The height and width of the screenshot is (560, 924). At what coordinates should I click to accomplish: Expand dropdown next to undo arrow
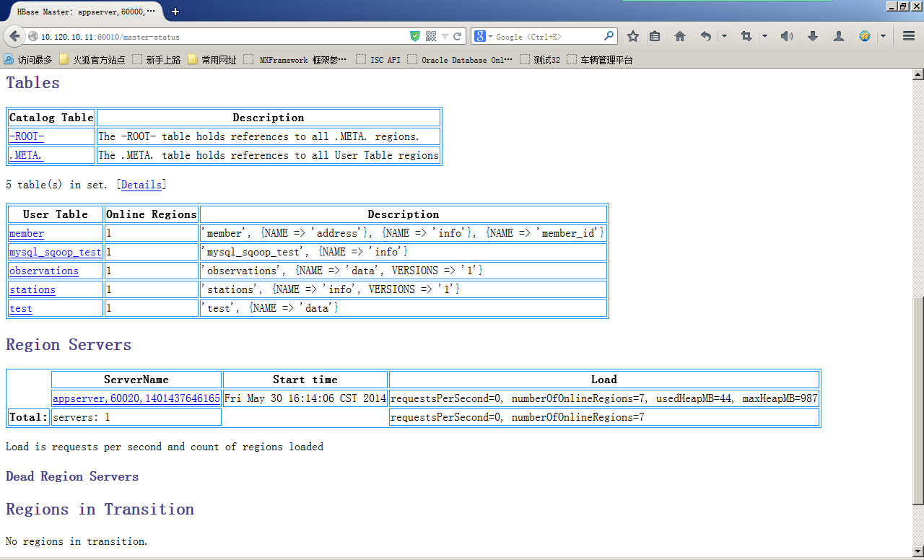[724, 36]
